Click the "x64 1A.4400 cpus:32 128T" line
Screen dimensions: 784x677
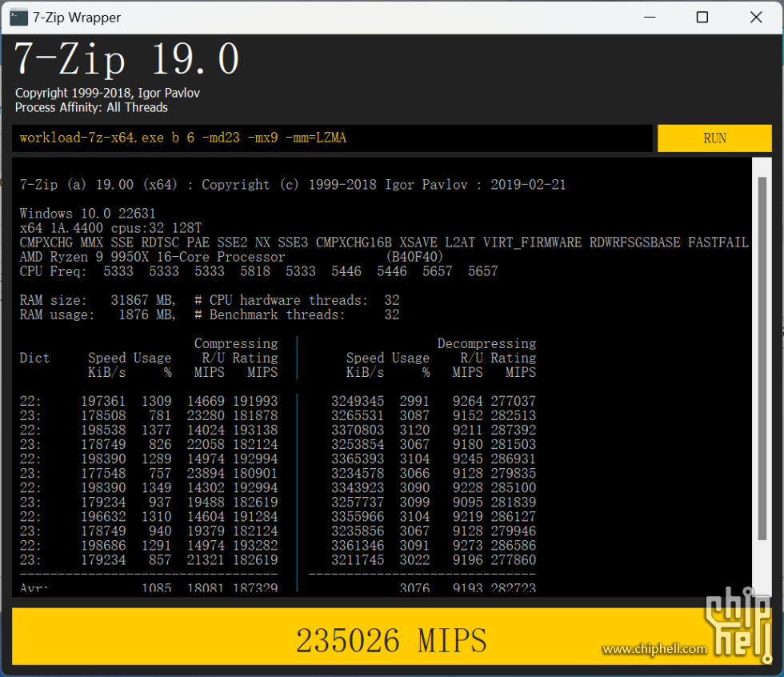[110, 228]
